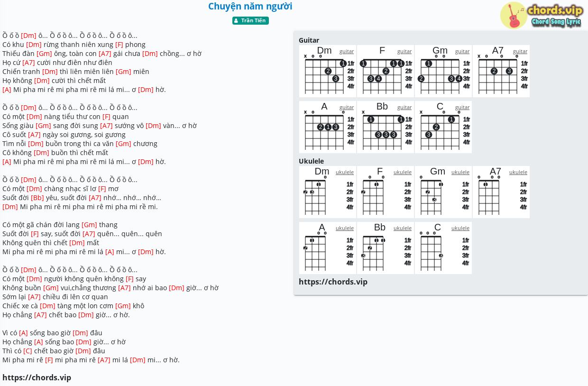
Task: Click the Ukulele section heading
Action: [311, 161]
